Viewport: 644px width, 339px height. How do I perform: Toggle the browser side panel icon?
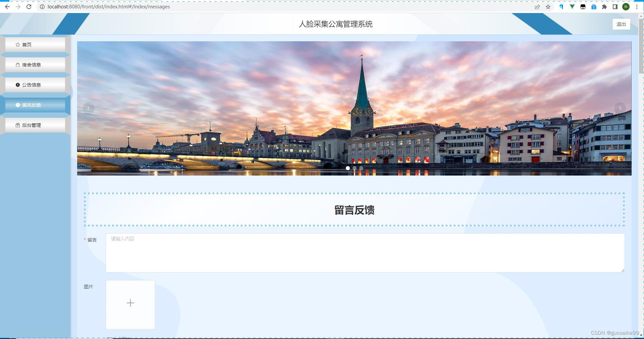[615, 7]
